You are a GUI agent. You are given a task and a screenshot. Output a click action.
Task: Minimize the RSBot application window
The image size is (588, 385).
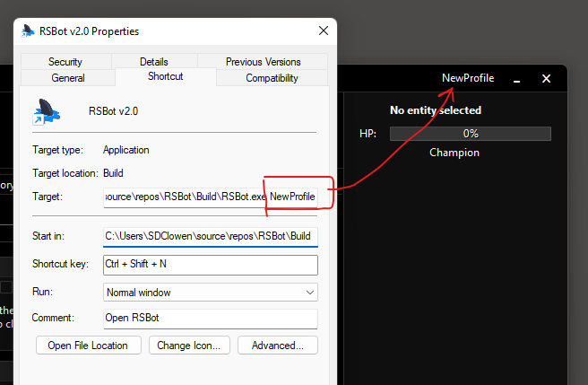click(x=517, y=79)
